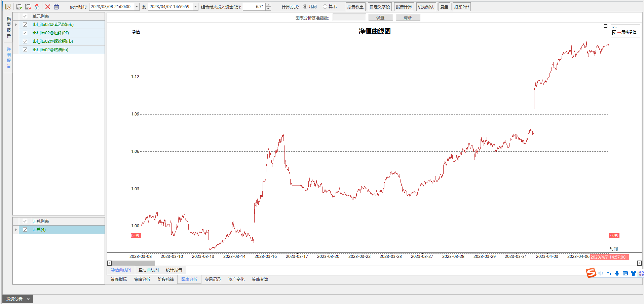Toggle the 策略净值 legend checkbox
This screenshot has width=644, height=304.
pyautogui.click(x=614, y=33)
